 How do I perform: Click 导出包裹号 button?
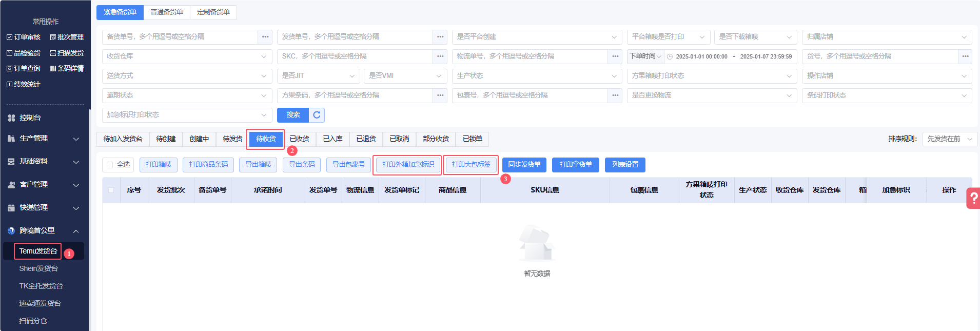click(x=348, y=165)
